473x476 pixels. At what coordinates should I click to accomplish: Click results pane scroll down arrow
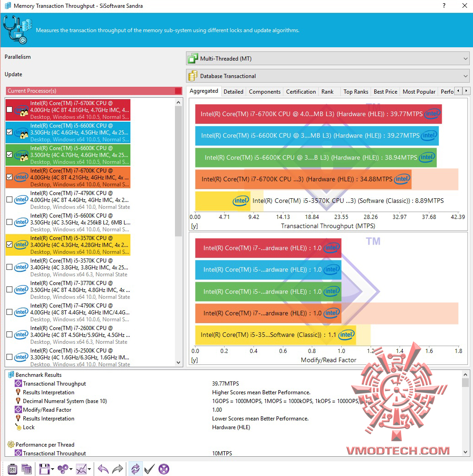pos(465,452)
